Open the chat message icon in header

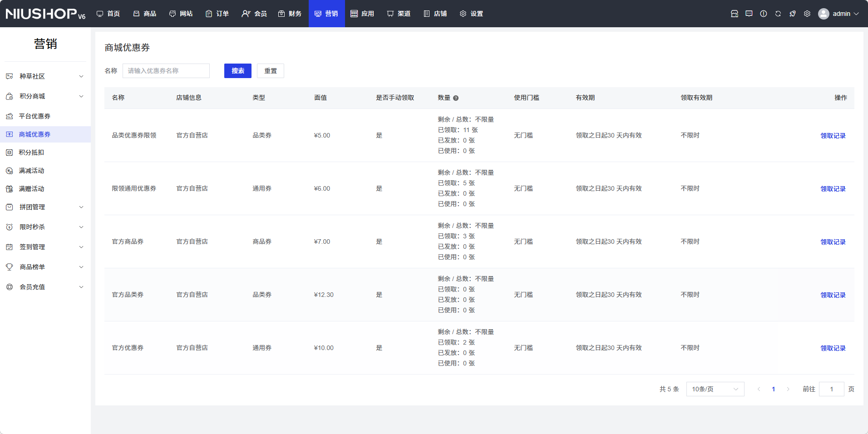749,14
